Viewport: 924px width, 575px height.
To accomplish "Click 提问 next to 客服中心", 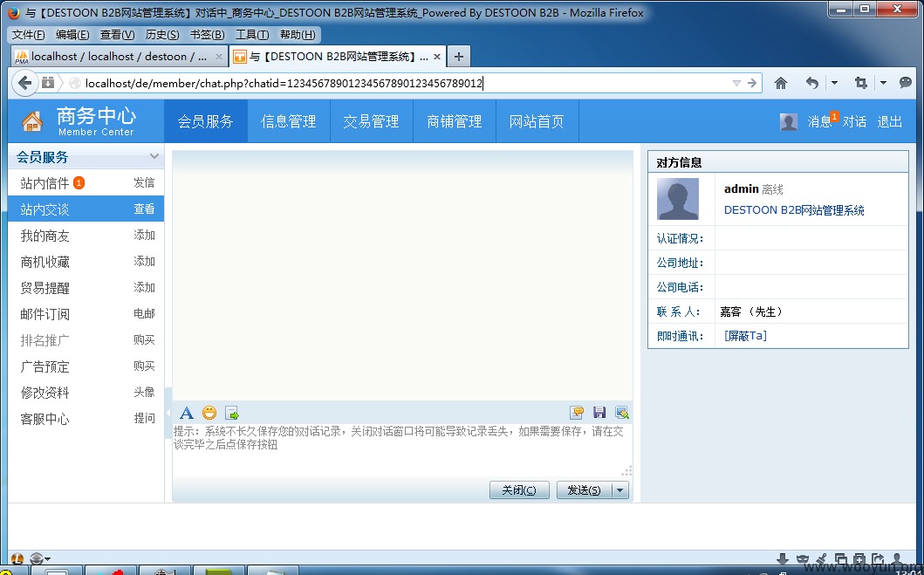I will [144, 418].
